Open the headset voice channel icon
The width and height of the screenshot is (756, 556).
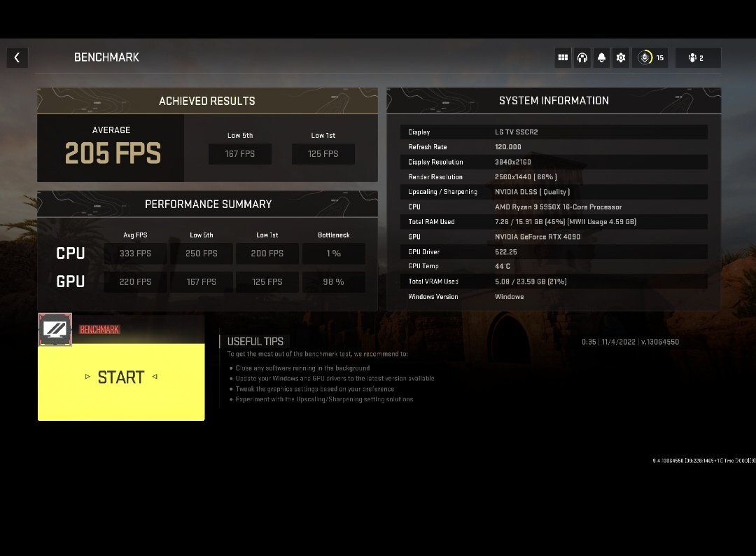point(582,58)
